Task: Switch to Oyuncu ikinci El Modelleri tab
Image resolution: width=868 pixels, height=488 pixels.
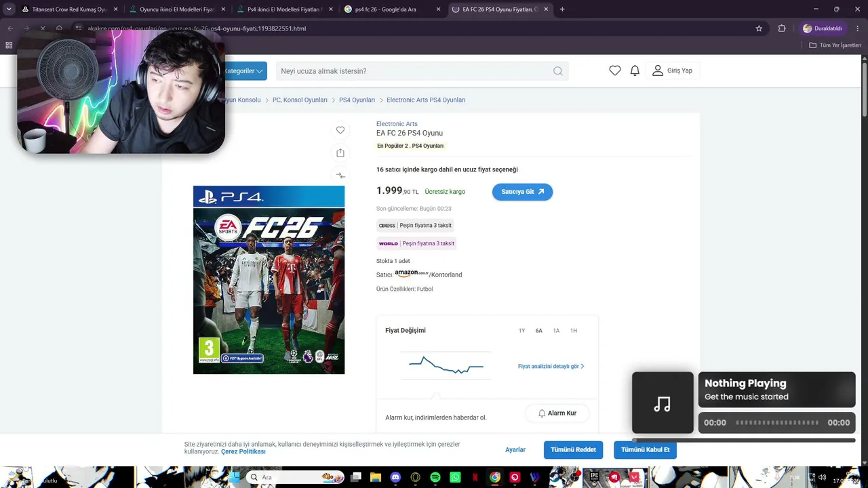Action: [173, 9]
